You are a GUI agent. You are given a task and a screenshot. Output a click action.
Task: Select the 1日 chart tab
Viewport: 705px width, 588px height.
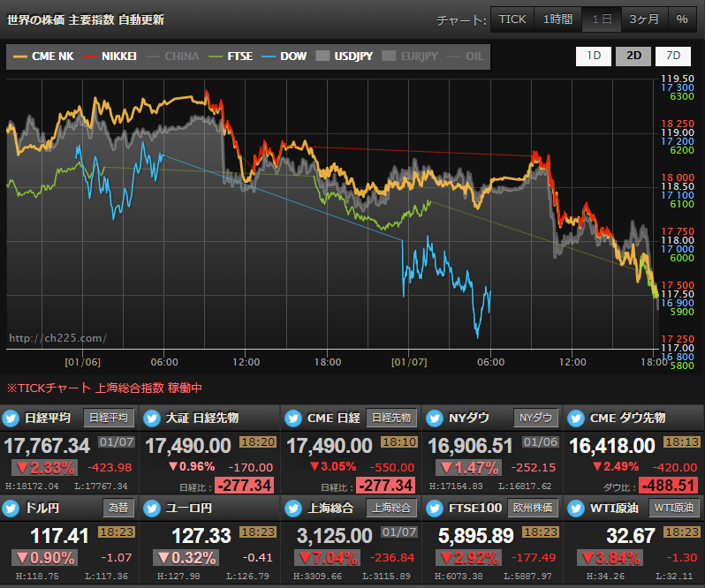(x=602, y=19)
